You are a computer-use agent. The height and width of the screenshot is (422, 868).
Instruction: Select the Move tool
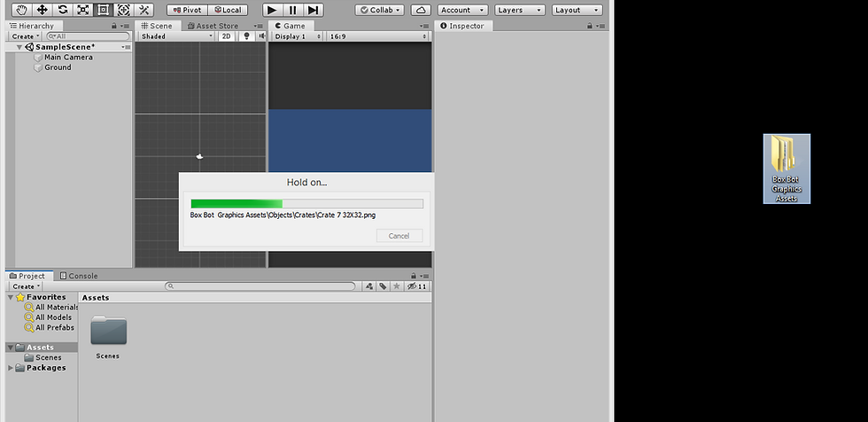tap(43, 10)
